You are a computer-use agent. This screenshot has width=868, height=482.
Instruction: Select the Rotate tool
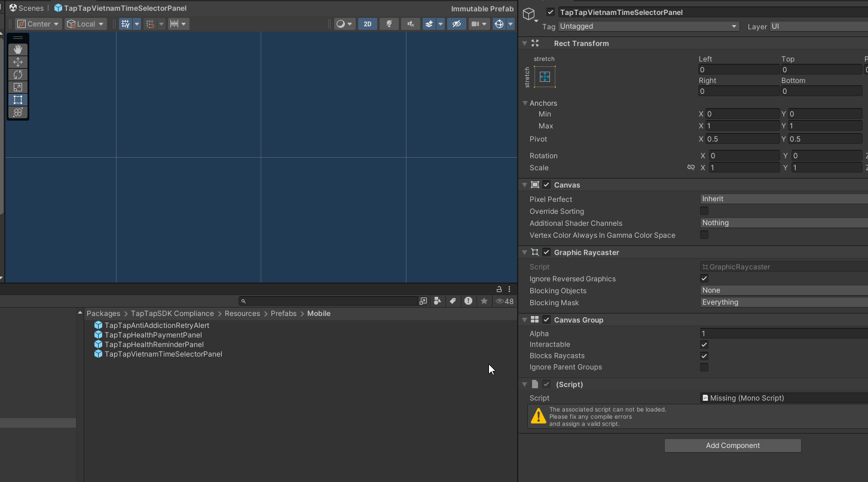pyautogui.click(x=18, y=75)
